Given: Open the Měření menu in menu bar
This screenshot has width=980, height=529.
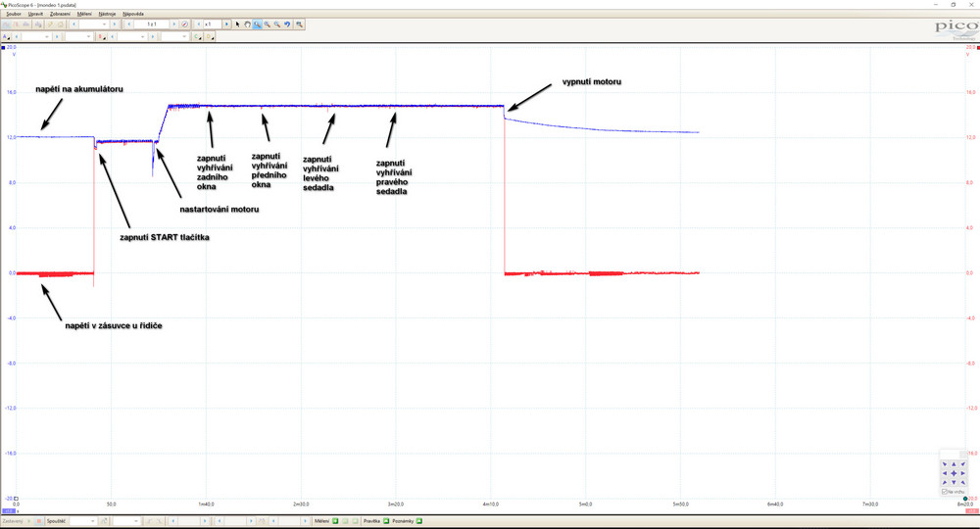Looking at the screenshot, I should (82, 14).
